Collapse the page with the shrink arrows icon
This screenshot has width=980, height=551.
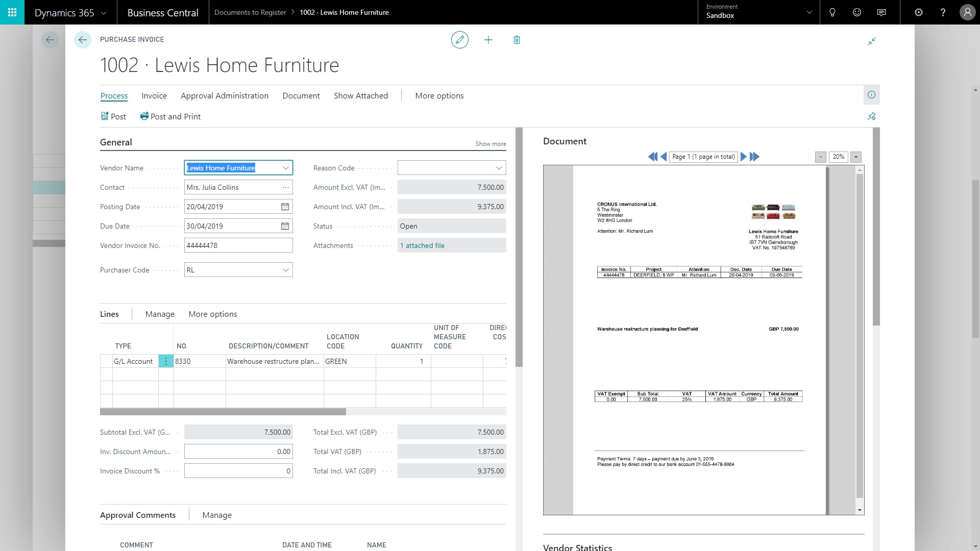click(x=872, y=41)
